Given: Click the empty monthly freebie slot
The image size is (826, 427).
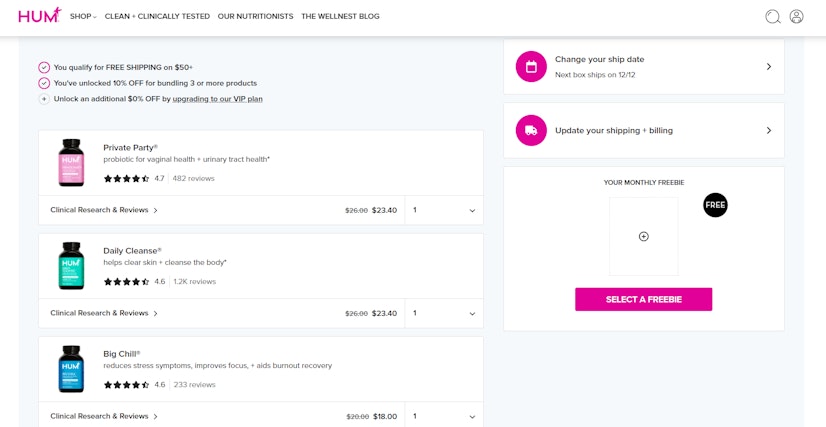Looking at the screenshot, I should click(x=643, y=236).
